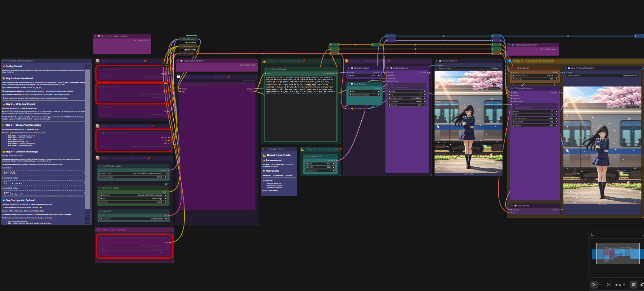Toggle link visibility icon in canvas toolbar
The height and width of the screenshot is (291, 644).
[642, 284]
